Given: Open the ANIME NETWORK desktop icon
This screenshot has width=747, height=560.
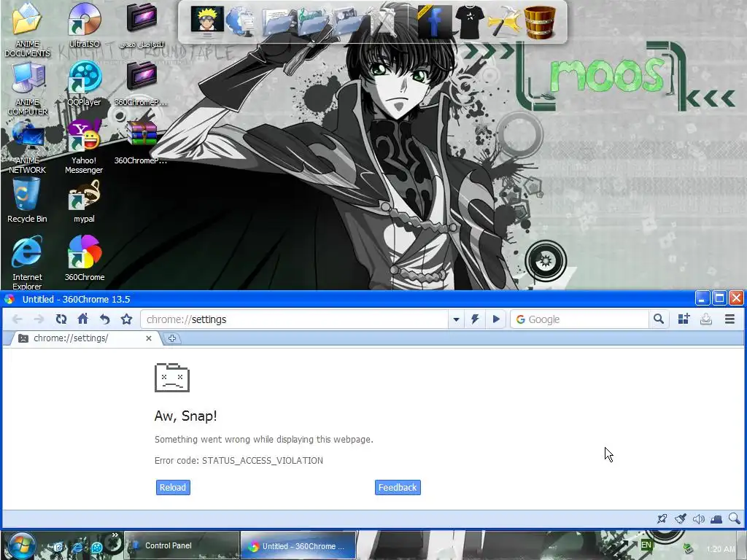Looking at the screenshot, I should point(27,147).
